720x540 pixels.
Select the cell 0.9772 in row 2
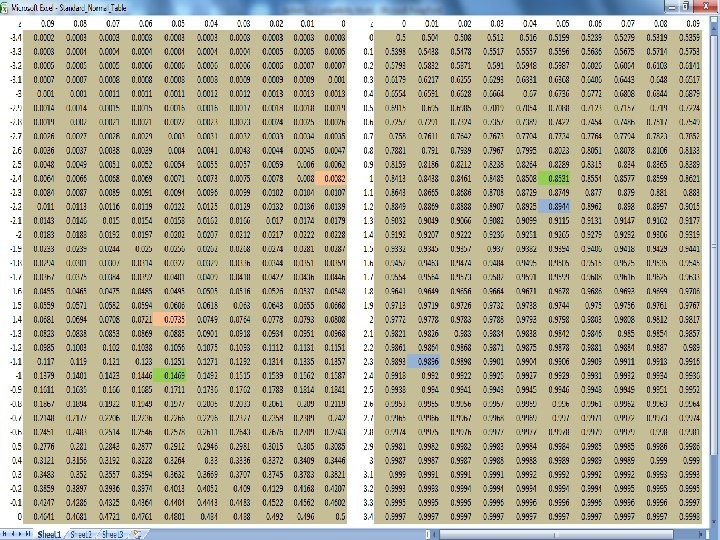395,320
